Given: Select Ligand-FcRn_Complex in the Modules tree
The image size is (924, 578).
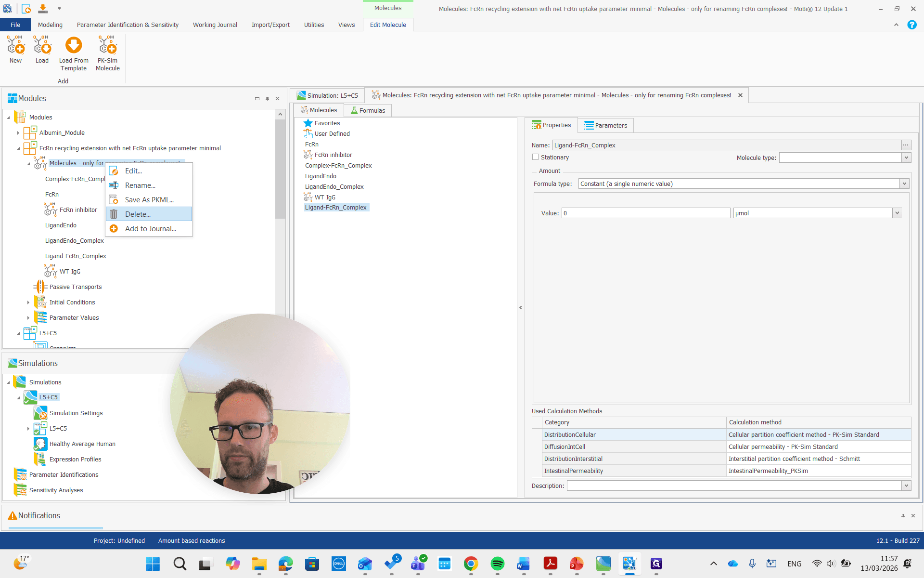Looking at the screenshot, I should tap(76, 256).
